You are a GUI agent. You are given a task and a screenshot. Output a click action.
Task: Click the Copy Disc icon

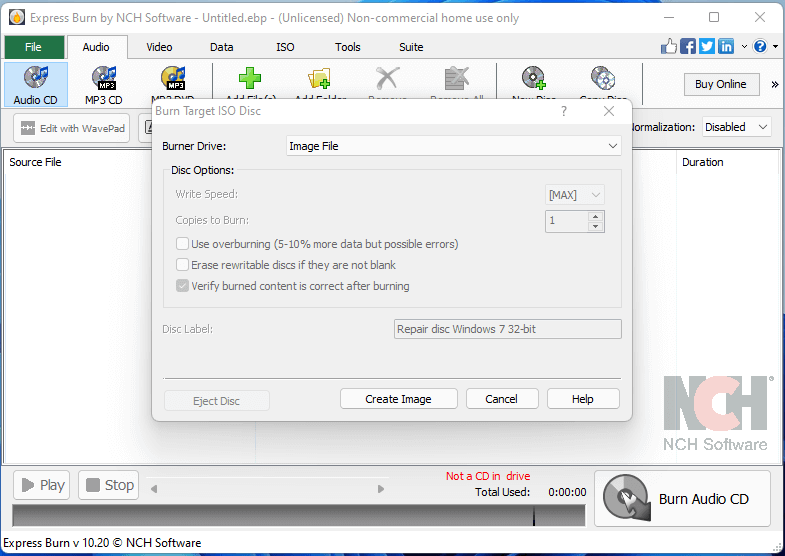603,79
